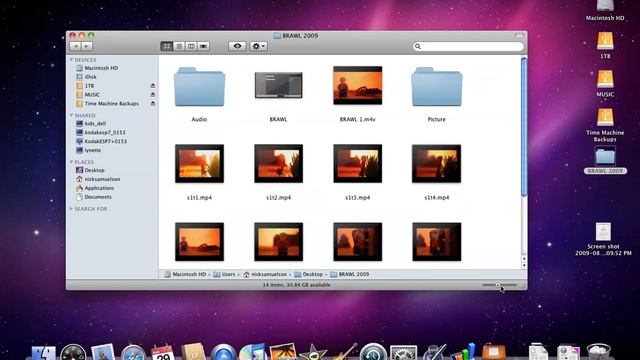
Task: Select the Picture folder
Action: tap(437, 87)
